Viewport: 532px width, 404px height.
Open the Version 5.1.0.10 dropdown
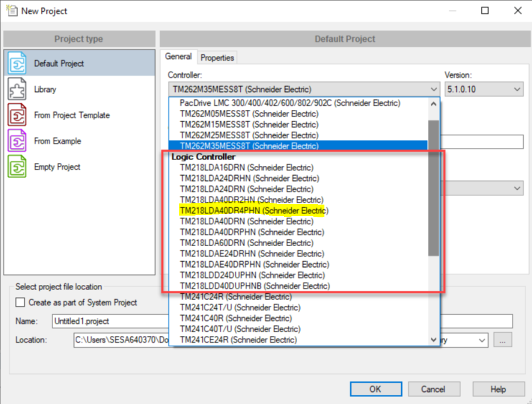point(484,89)
